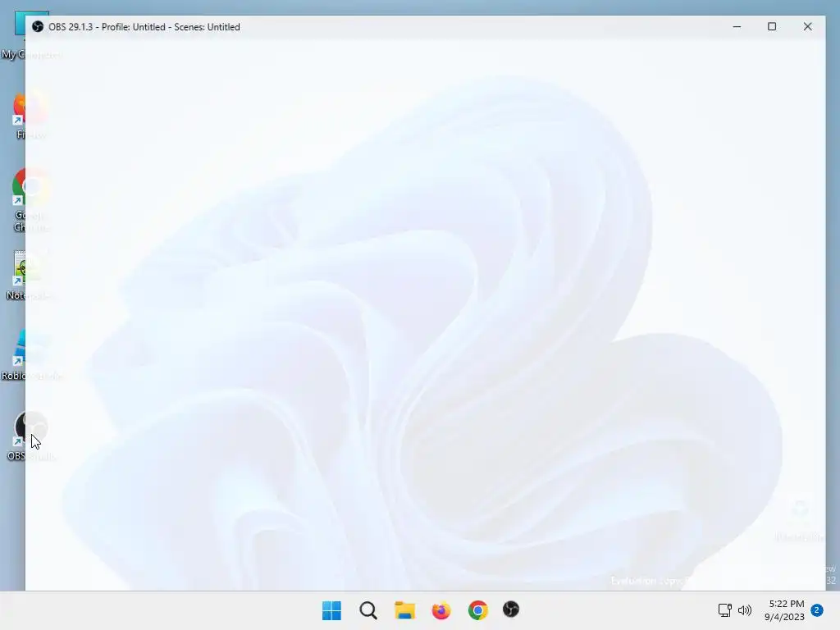
Task: Select the Firefox desktop shortcut
Action: [x=31, y=115]
